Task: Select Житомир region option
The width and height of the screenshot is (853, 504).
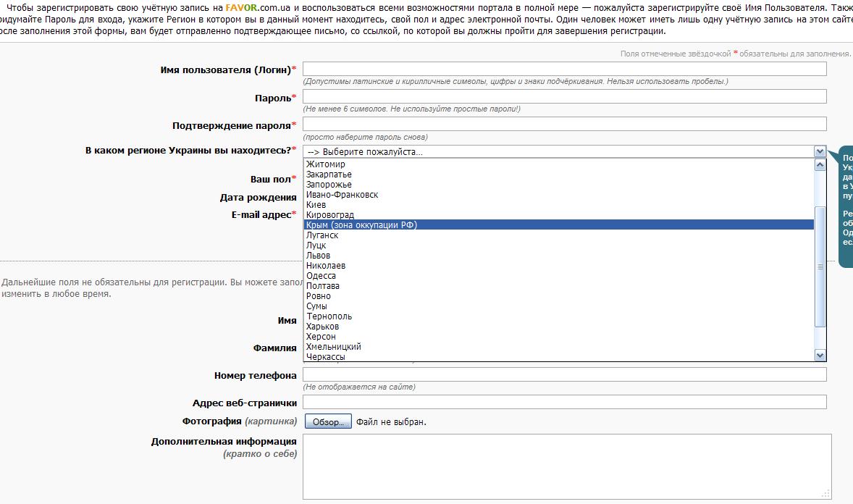Action: [325, 164]
